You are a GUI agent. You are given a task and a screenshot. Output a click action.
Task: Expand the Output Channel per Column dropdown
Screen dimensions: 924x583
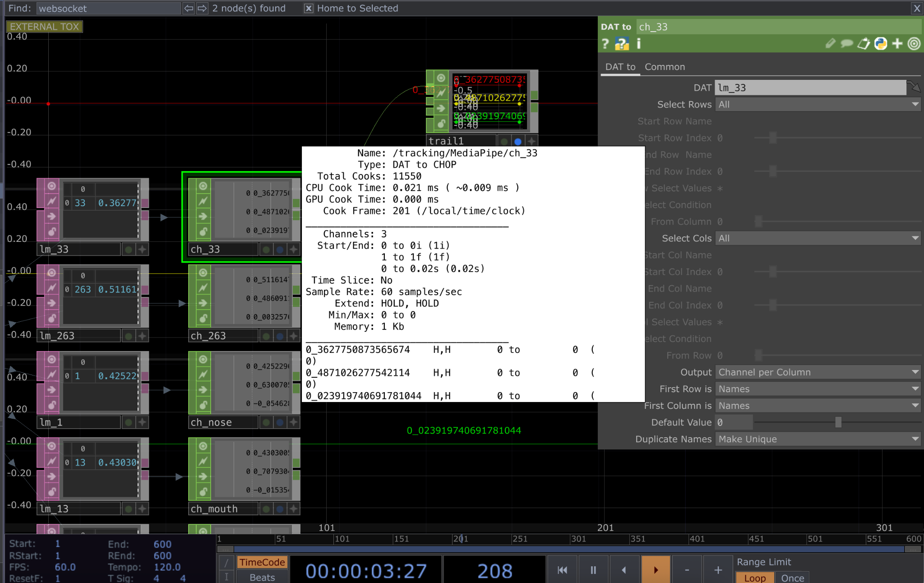point(818,372)
